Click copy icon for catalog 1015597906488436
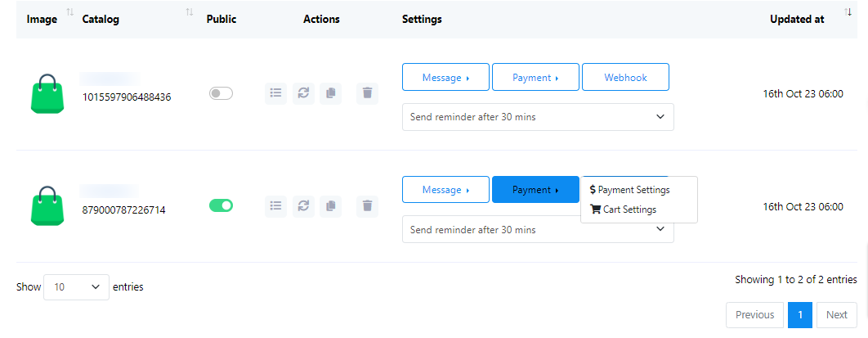This screenshot has width=868, height=338. coord(330,93)
